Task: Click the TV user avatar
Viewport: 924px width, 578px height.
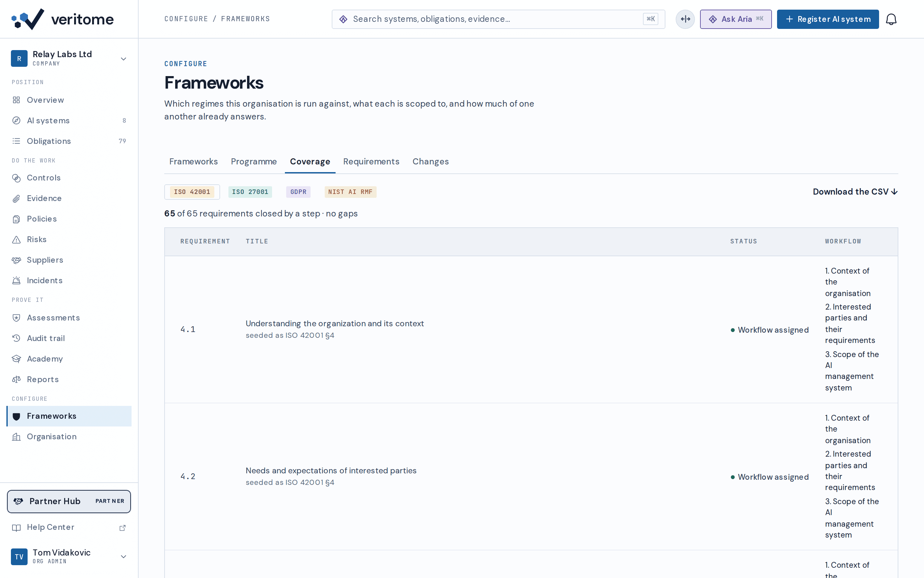Action: tap(19, 556)
